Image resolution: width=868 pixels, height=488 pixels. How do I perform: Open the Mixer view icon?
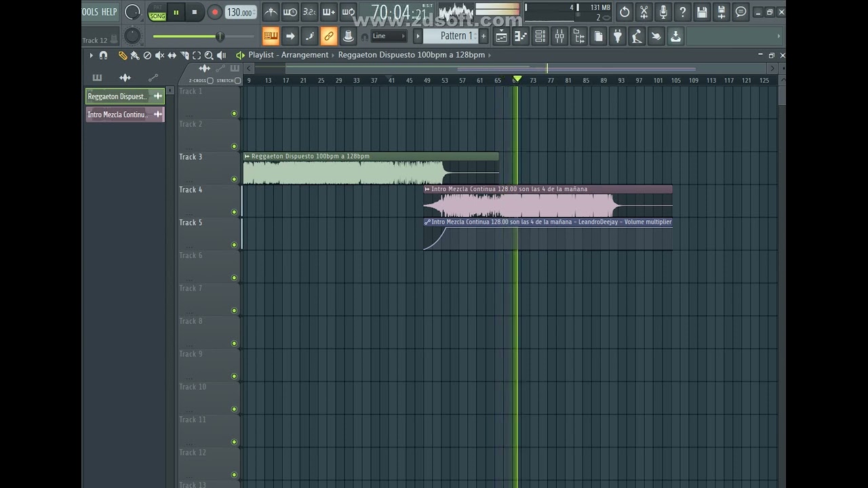tap(559, 37)
